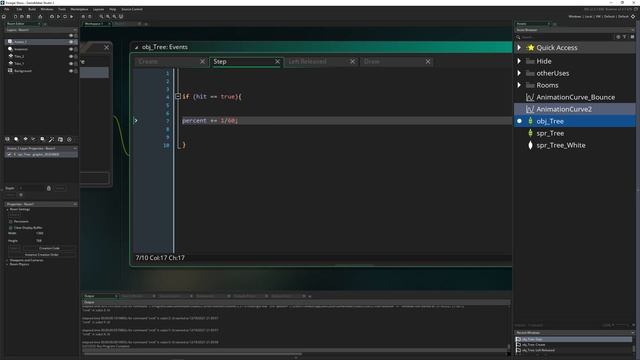Click the asset browser filter icon
The width and height of the screenshot is (640, 360).
click(x=625, y=37)
